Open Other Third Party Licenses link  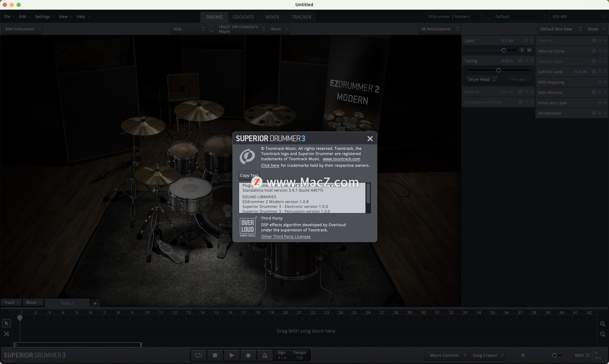pos(286,237)
